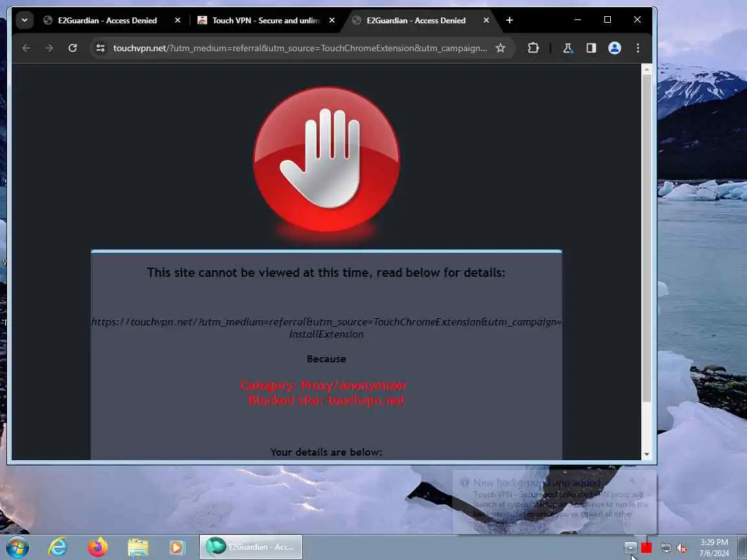Open the Extensions puzzle icon
Viewport: 747px width, 560px height.
[x=533, y=48]
